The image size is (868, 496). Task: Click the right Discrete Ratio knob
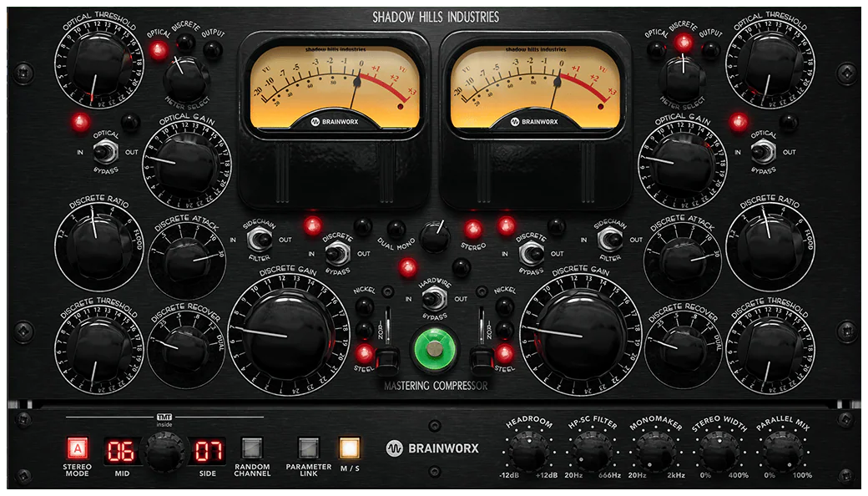(770, 247)
